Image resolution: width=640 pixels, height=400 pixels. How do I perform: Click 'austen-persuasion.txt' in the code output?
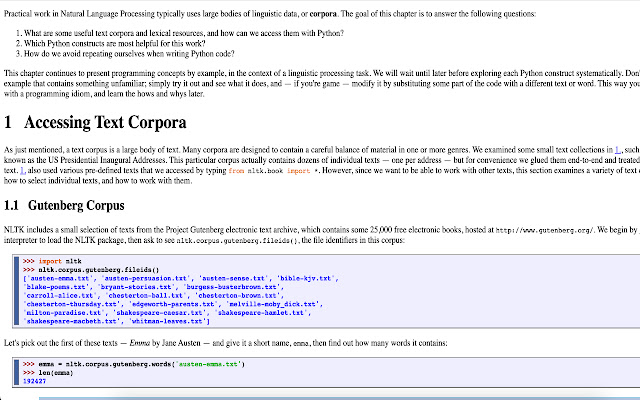(x=146, y=278)
